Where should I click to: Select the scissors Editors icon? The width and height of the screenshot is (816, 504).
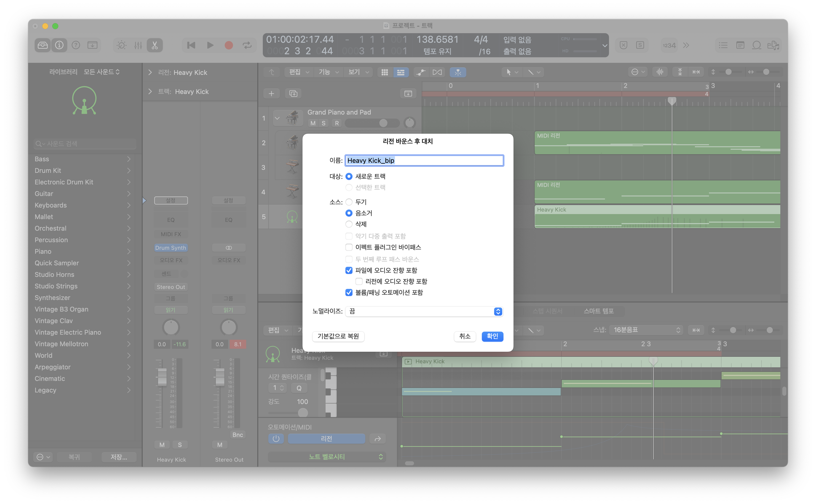[x=155, y=45]
